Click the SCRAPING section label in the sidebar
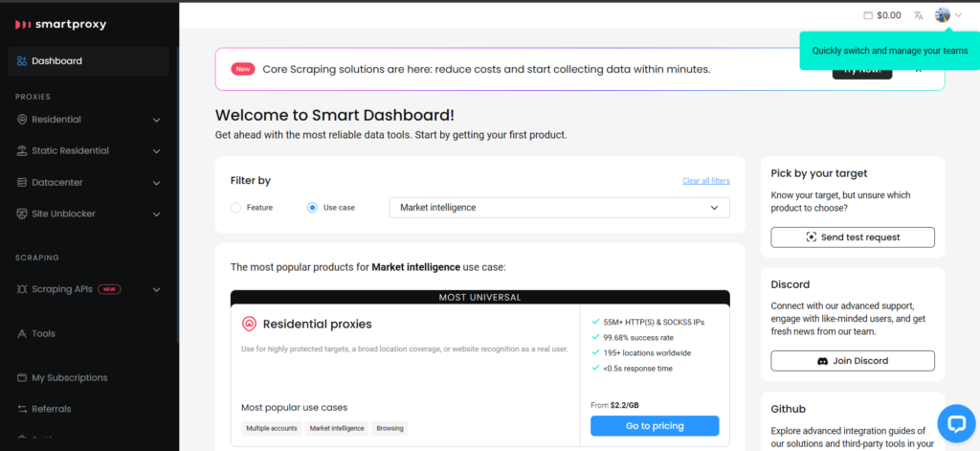 click(x=37, y=258)
